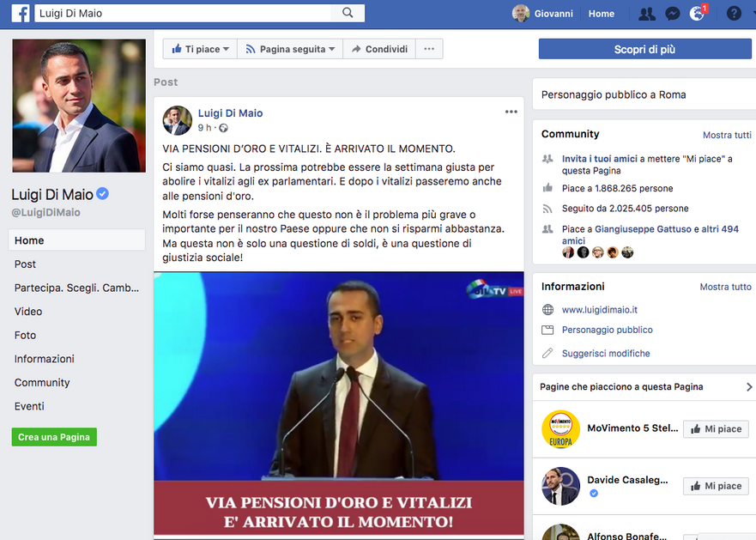
Task: Click Mostra tutti in Community
Action: tap(727, 135)
